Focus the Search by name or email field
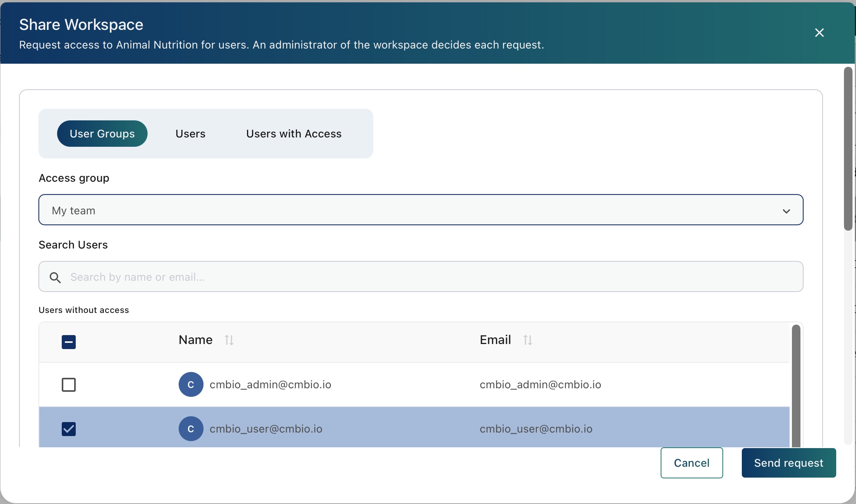This screenshot has height=504, width=856. click(x=421, y=276)
